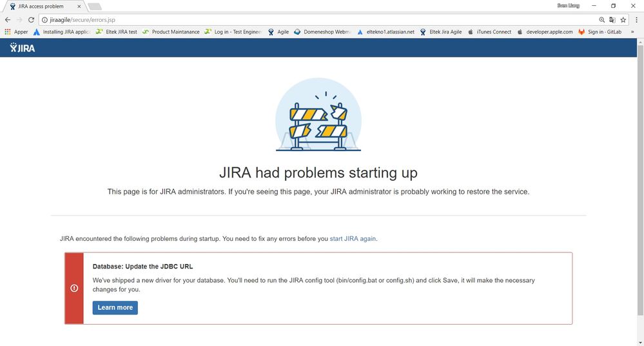Open Eltek Jira Agile bookmark

441,32
